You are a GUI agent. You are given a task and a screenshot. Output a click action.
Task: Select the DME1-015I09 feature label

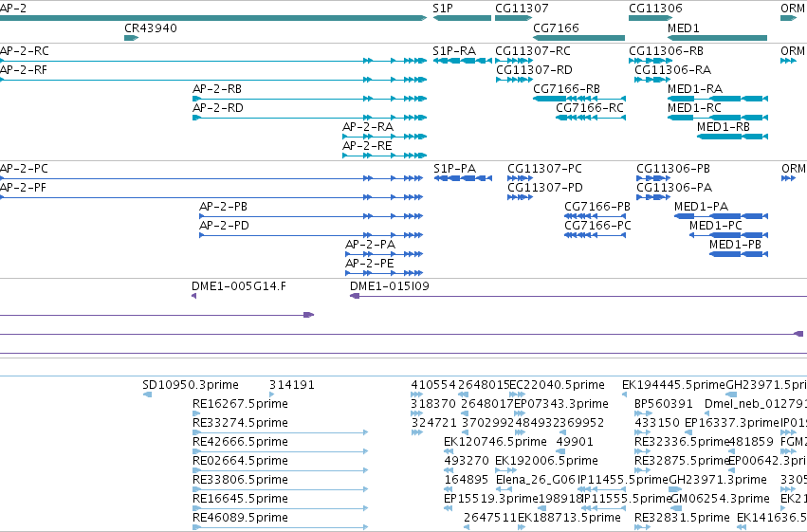[389, 286]
